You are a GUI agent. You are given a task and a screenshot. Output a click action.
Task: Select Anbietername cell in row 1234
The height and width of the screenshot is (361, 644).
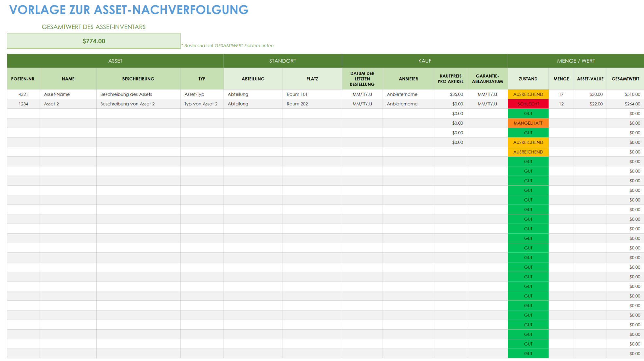[x=408, y=104]
